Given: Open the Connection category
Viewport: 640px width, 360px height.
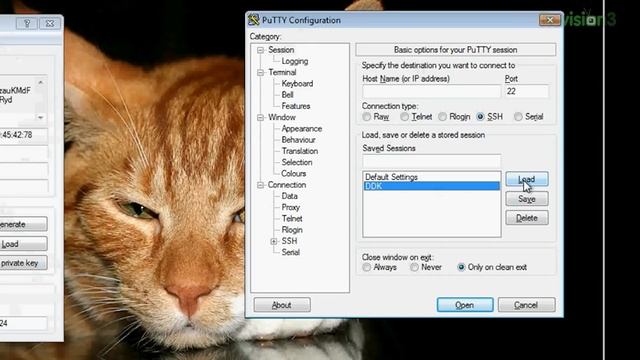Looking at the screenshot, I should pos(287,185).
